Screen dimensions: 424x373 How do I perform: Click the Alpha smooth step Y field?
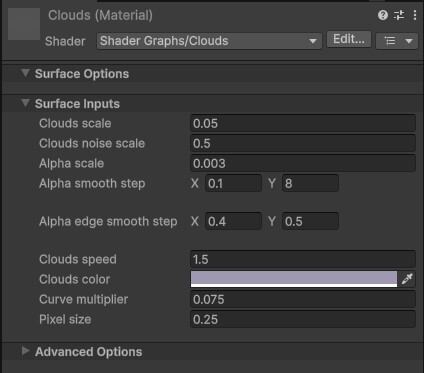coord(310,183)
